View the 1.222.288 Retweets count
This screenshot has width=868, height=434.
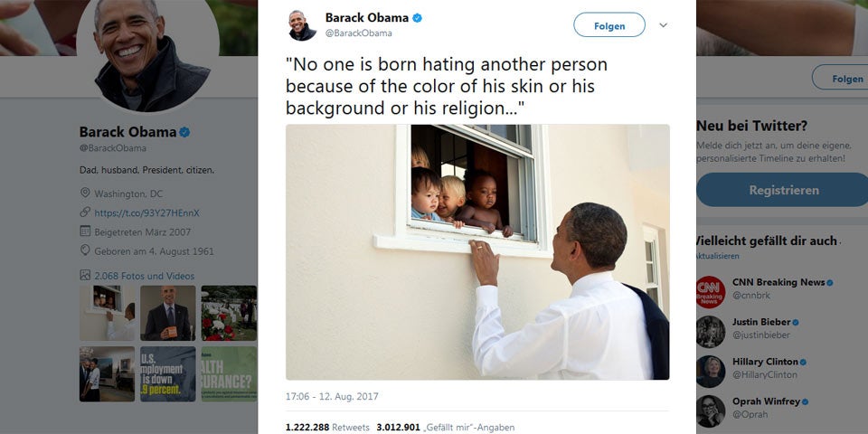(327, 428)
